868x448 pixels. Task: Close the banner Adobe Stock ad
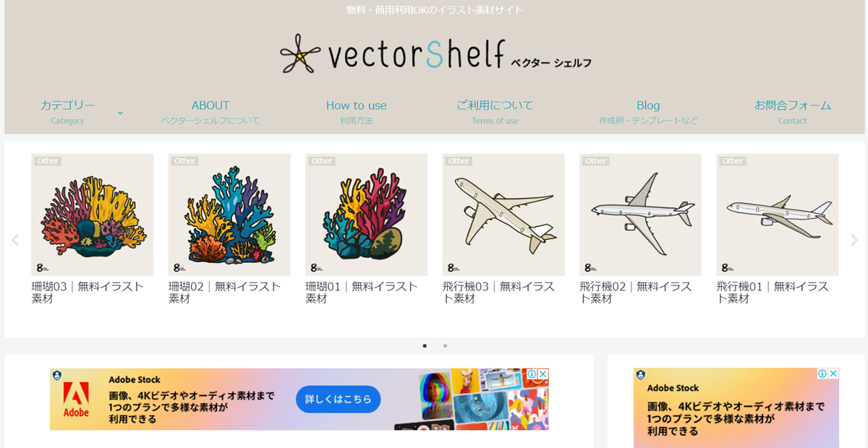point(543,374)
